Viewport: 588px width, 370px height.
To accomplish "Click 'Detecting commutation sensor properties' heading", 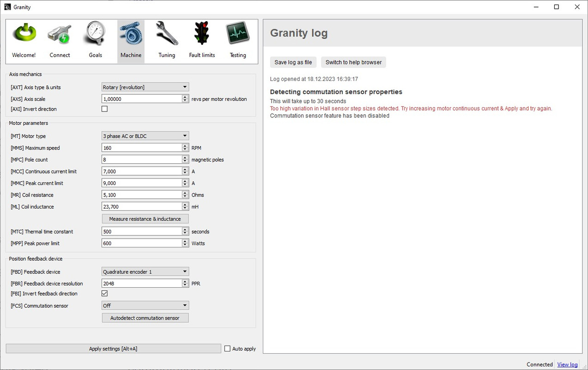I will (336, 92).
